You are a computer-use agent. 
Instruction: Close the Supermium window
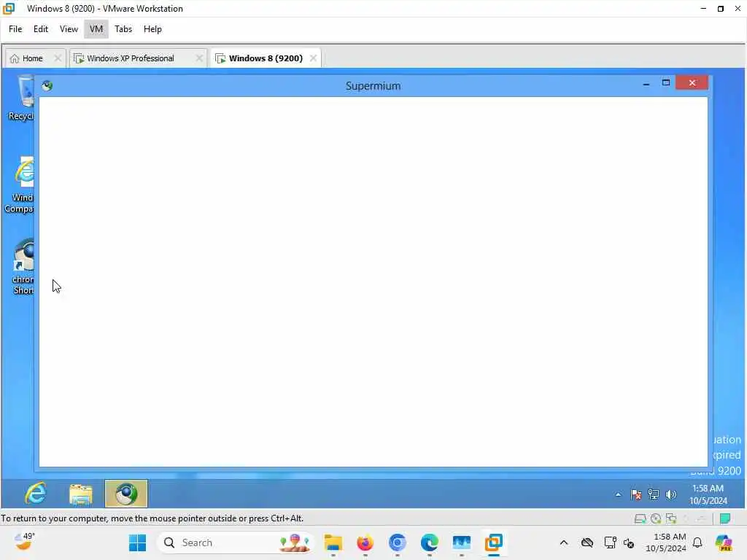(692, 83)
